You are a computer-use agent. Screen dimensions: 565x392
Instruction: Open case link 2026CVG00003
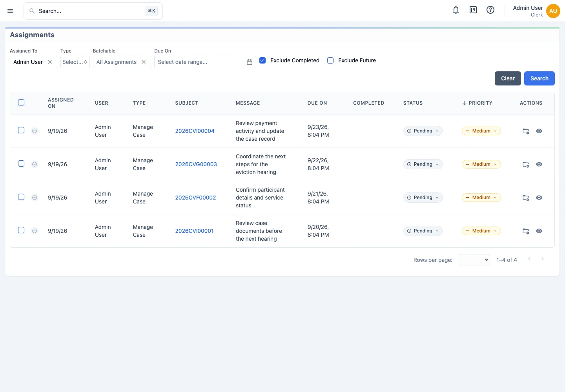pyautogui.click(x=196, y=164)
